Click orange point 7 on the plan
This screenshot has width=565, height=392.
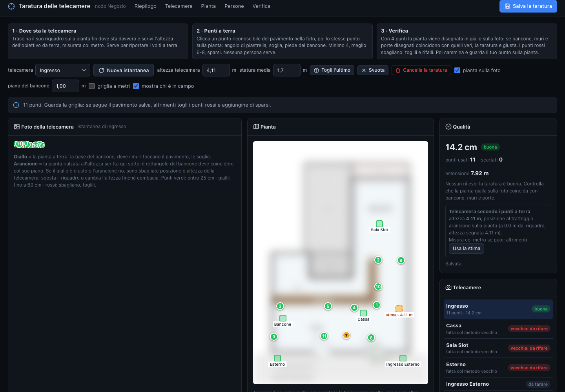click(x=346, y=335)
